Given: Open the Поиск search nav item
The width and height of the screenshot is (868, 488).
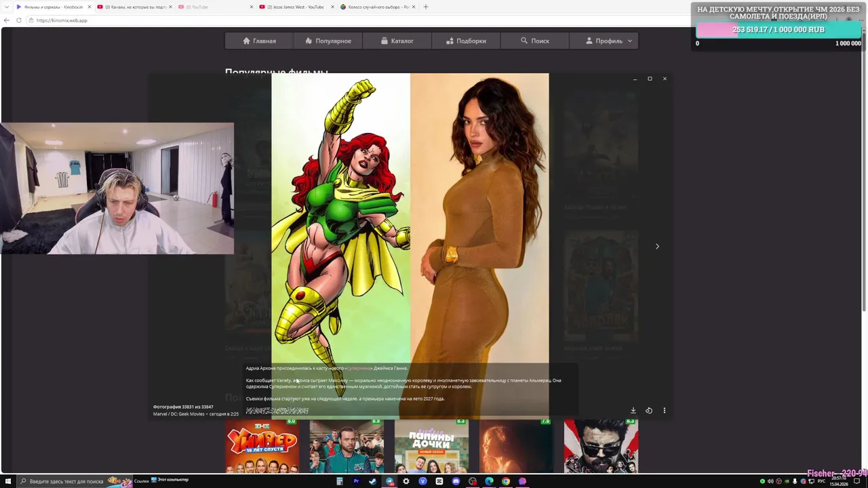Looking at the screenshot, I should click(x=534, y=41).
